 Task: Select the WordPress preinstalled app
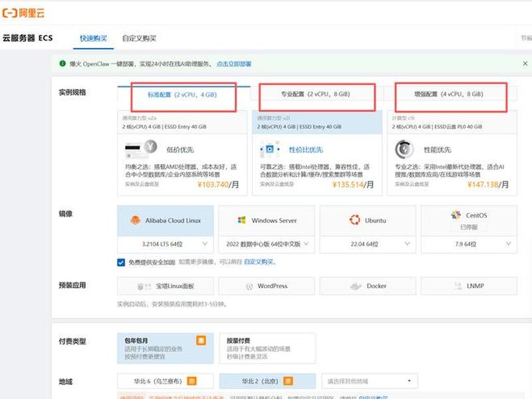(267, 286)
